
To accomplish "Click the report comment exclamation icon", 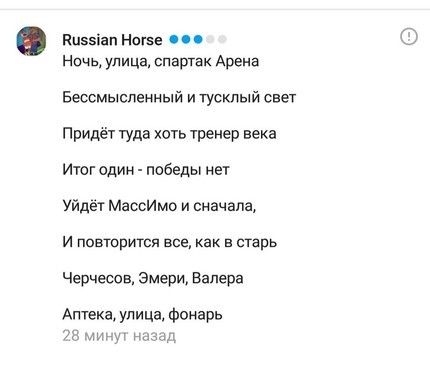I will [x=408, y=36].
